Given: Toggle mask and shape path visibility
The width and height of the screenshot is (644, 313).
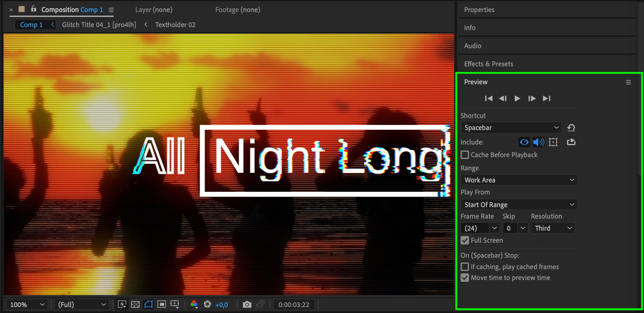Looking at the screenshot, I should coord(148,304).
